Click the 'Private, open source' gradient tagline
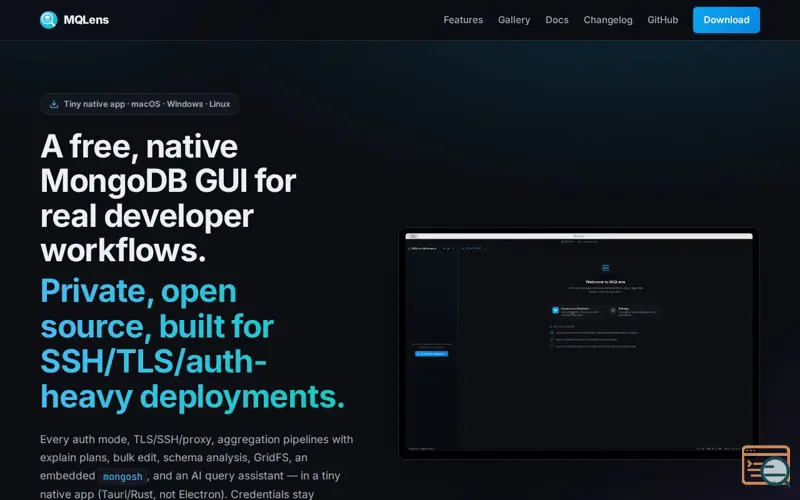 click(x=193, y=343)
